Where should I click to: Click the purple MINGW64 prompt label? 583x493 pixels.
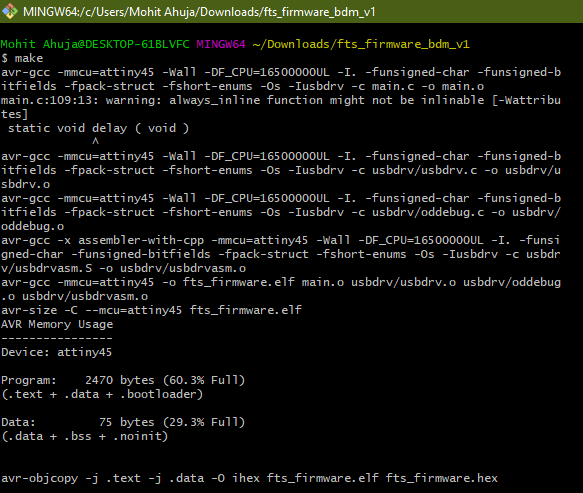click(x=221, y=44)
